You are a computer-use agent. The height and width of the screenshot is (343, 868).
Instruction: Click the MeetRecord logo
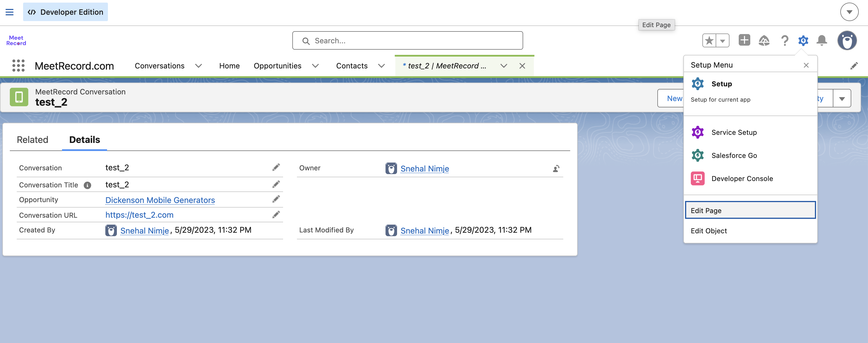(16, 40)
